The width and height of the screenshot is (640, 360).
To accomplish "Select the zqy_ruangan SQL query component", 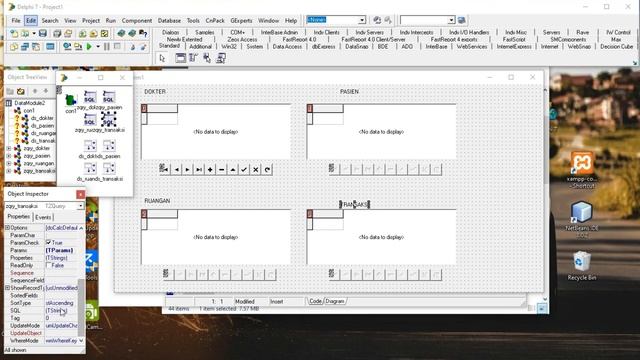I will pos(90,120).
